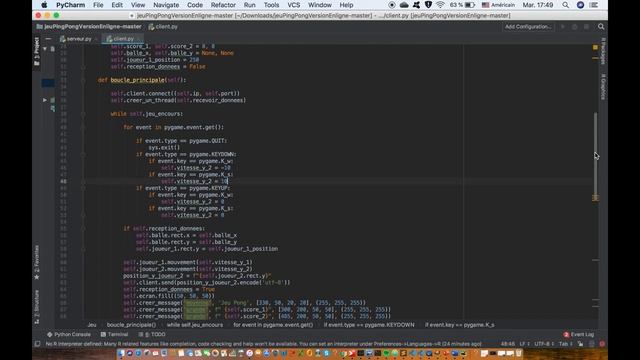The height and width of the screenshot is (360, 640).
Task: Open Search Everywhere magnifier in PyCharm toolbar
Action: [601, 27]
